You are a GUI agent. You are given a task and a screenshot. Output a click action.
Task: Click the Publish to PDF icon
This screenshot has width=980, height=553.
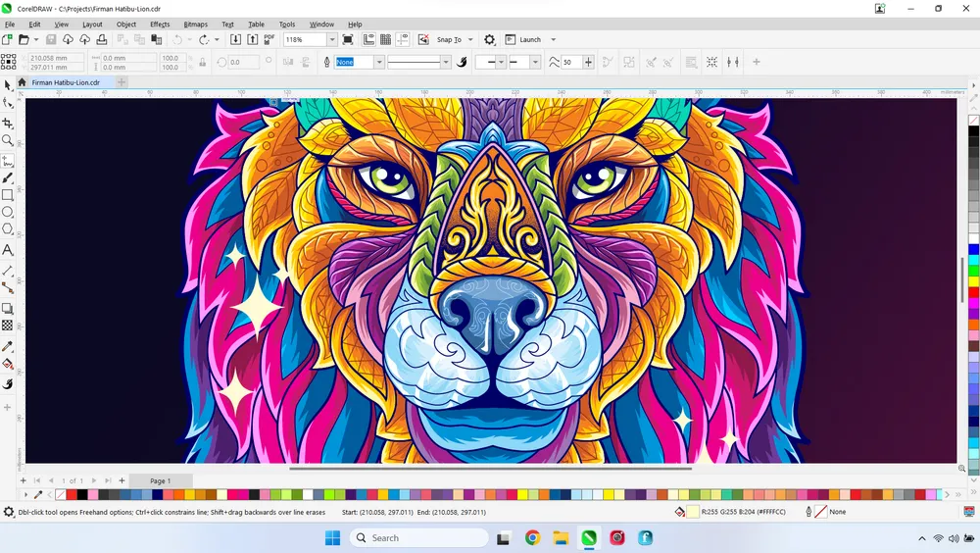[269, 39]
